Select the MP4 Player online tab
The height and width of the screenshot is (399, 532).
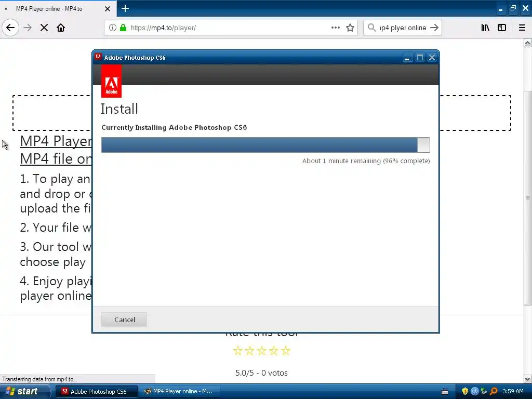pyautogui.click(x=58, y=8)
